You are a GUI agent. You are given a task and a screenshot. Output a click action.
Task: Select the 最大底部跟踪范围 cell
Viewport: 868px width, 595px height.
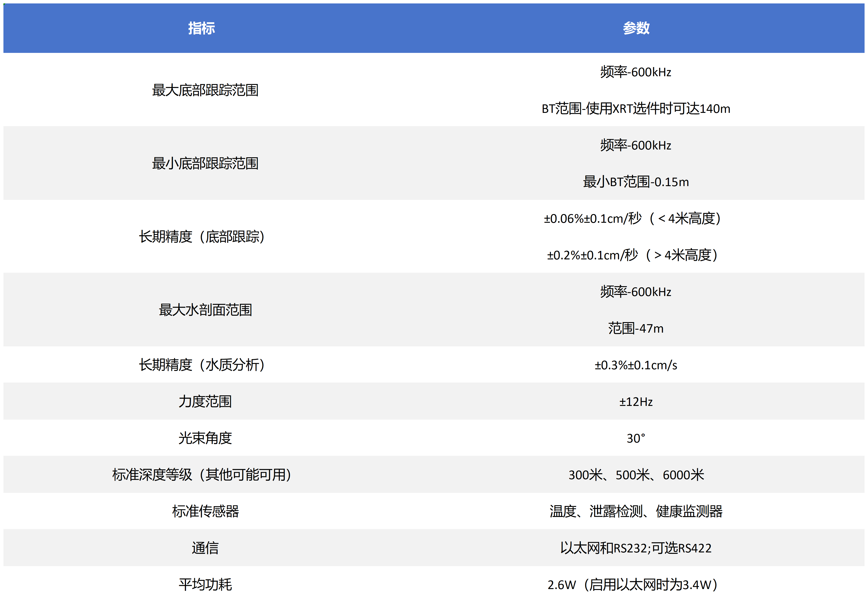(x=205, y=90)
